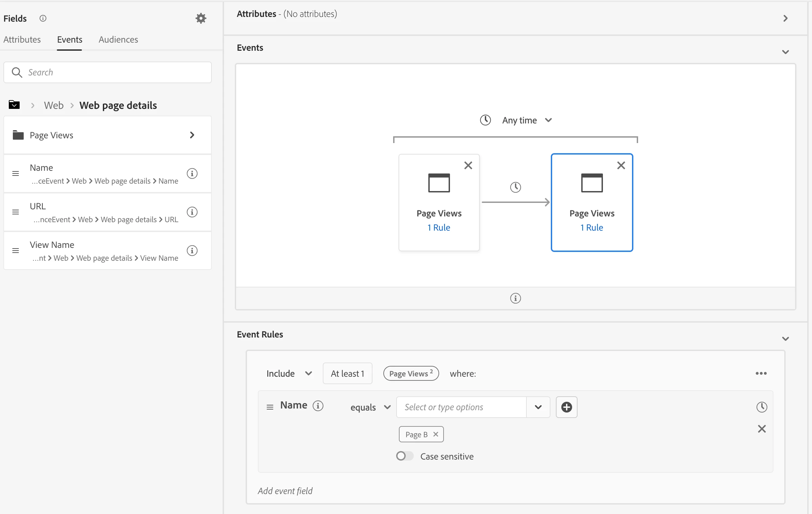This screenshot has height=514, width=812.
Task: Open the Include dropdown
Action: tap(289, 373)
